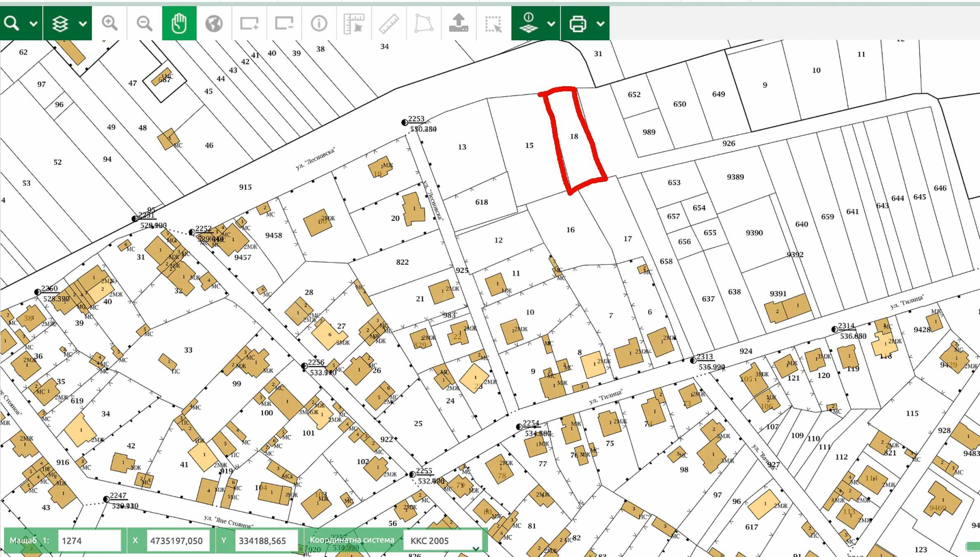Pick the polygon area measure tool
The image size is (980, 557).
(424, 23)
